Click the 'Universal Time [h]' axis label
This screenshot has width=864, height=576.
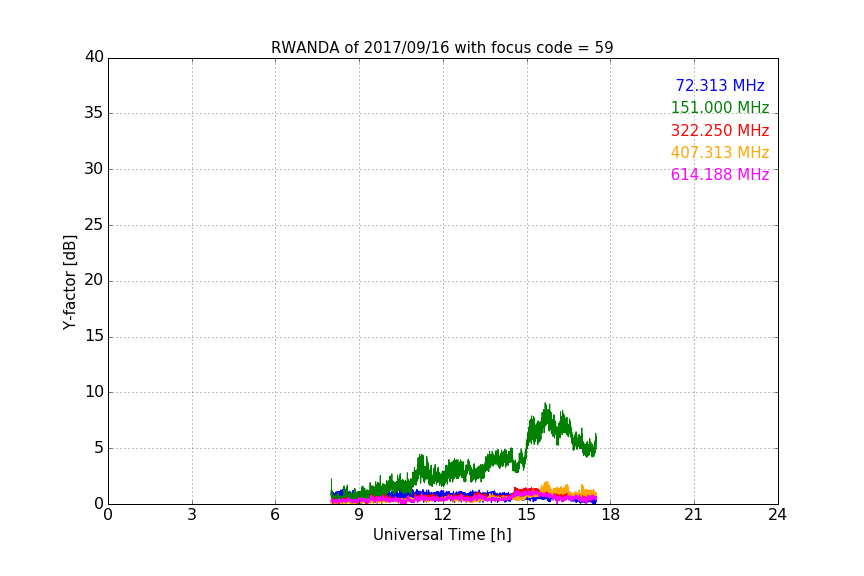pos(442,535)
